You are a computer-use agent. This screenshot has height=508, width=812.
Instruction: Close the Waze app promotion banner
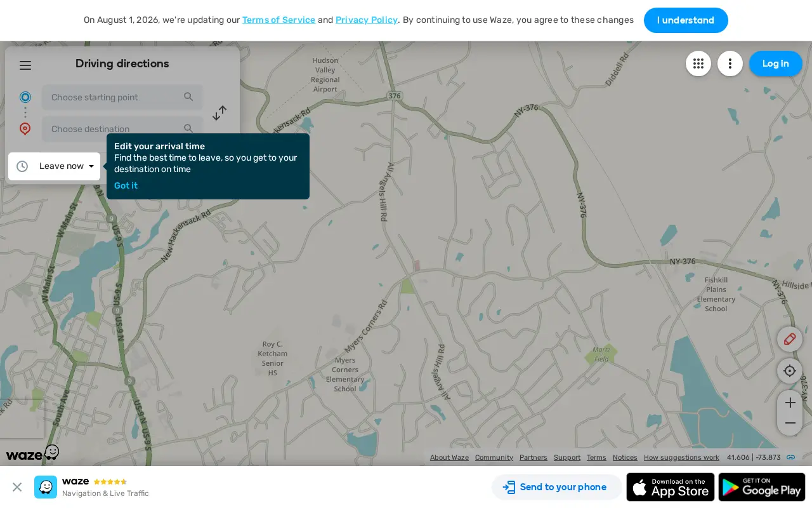(17, 487)
